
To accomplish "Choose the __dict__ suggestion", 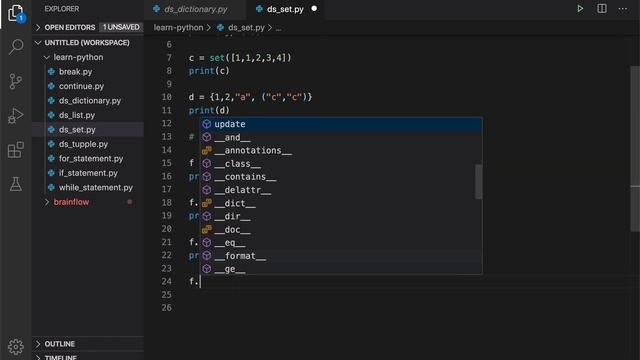I will pyautogui.click(x=341, y=203).
